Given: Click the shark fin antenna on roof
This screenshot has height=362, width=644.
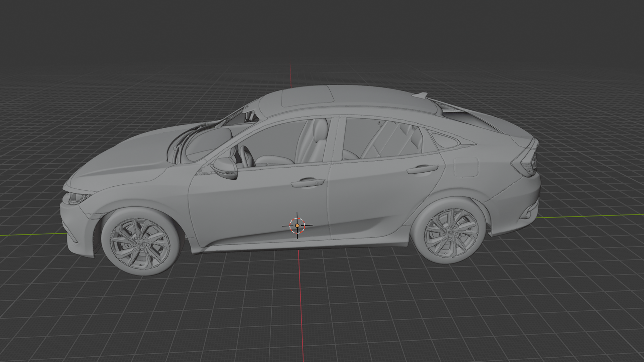Looking at the screenshot, I should click(x=420, y=96).
